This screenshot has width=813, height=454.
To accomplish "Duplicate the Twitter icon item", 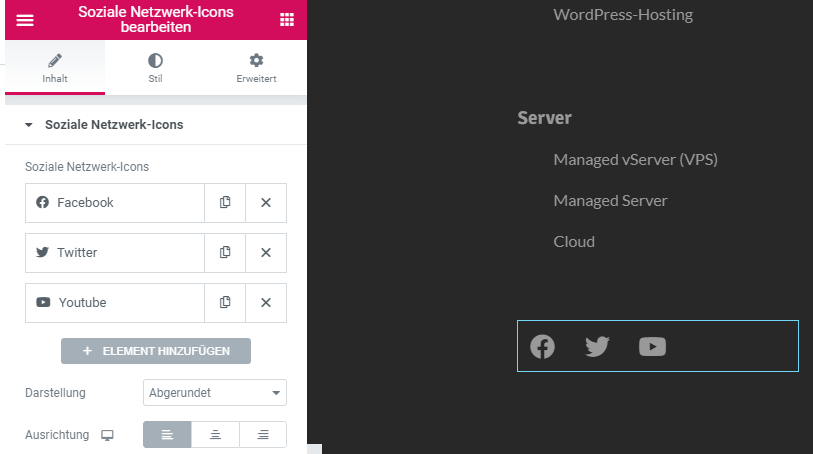I will pyautogui.click(x=225, y=252).
